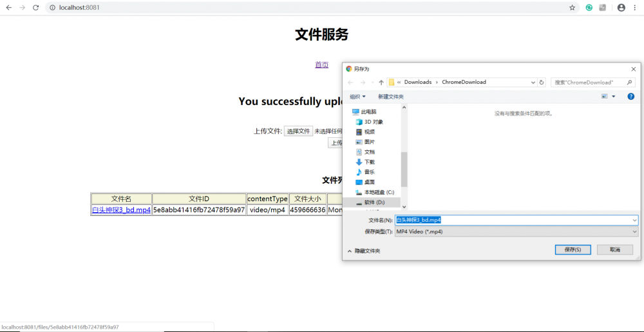
Task: Click the search magnifier in Save As dialog
Action: [x=630, y=82]
